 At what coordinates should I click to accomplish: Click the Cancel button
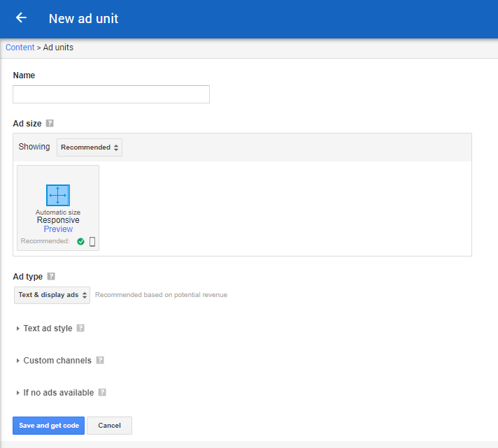[x=109, y=426]
